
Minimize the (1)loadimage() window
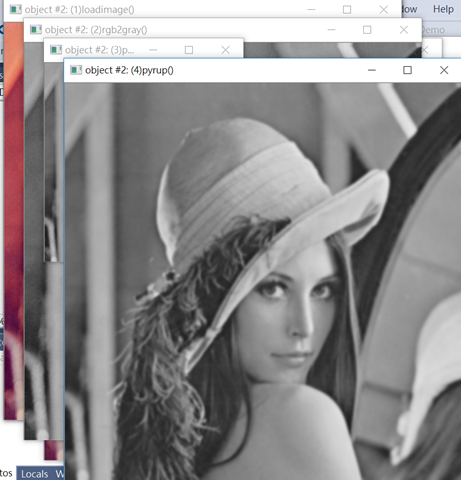[311, 9]
